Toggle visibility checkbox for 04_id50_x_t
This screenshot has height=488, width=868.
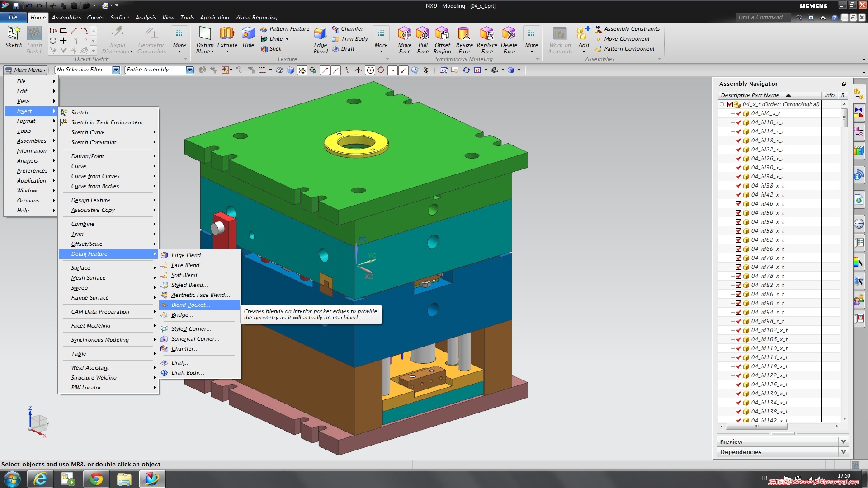point(738,213)
